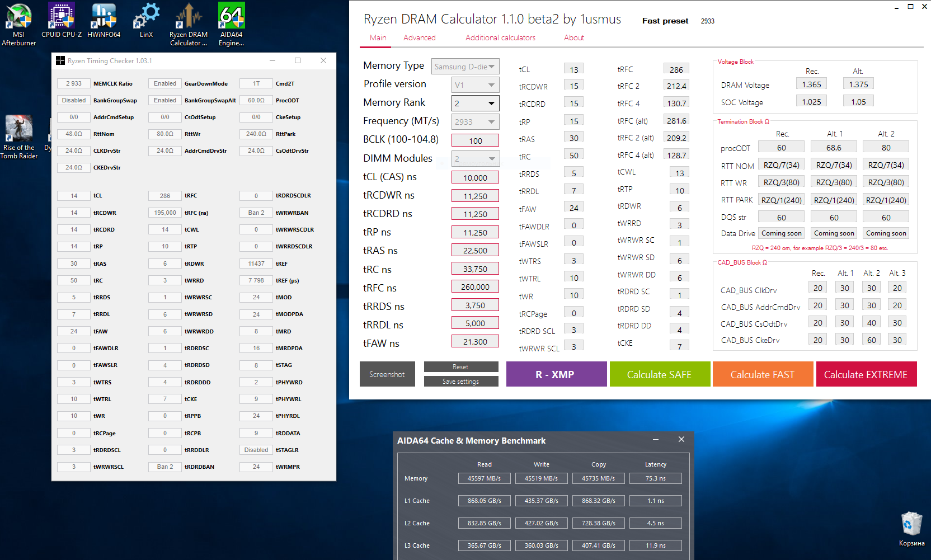The image size is (931, 560).
Task: Click the BCLK (100-104.8) input field
Action: coord(475,140)
